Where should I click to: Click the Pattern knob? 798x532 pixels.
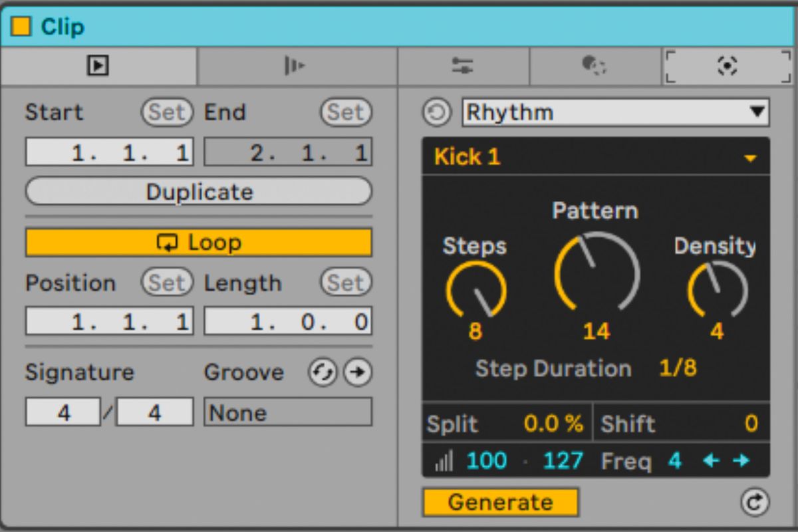pos(595,273)
